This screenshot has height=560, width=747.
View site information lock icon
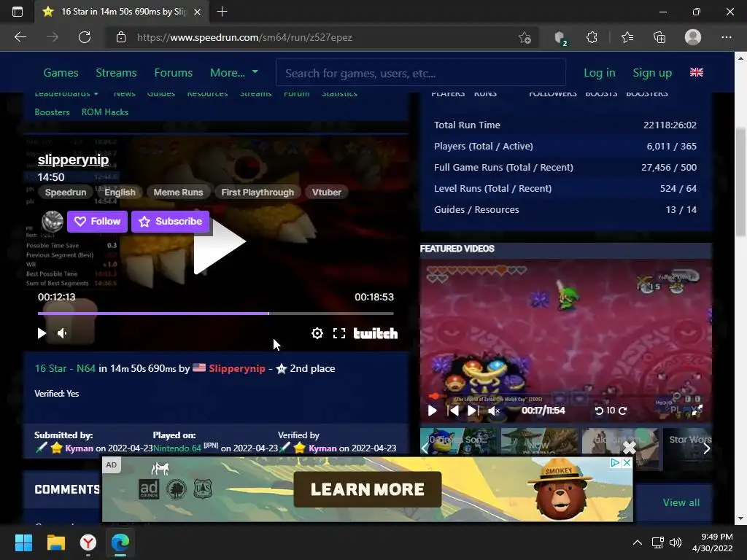coord(121,37)
